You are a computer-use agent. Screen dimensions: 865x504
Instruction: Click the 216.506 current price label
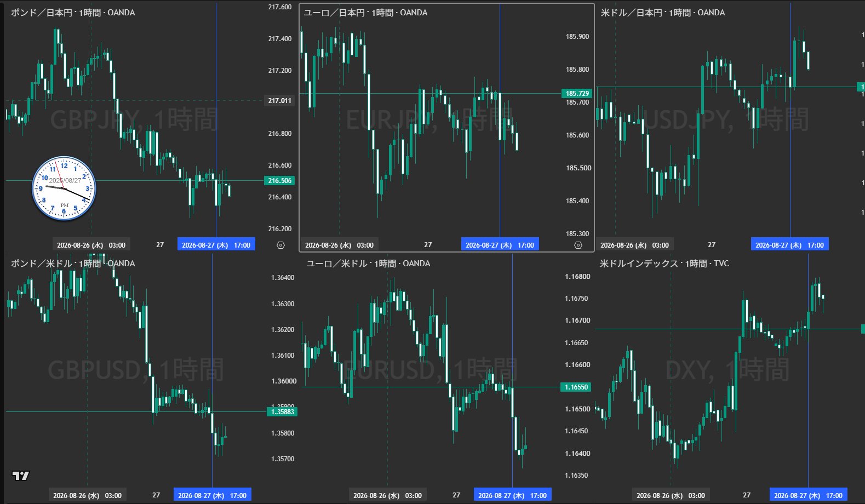click(280, 181)
